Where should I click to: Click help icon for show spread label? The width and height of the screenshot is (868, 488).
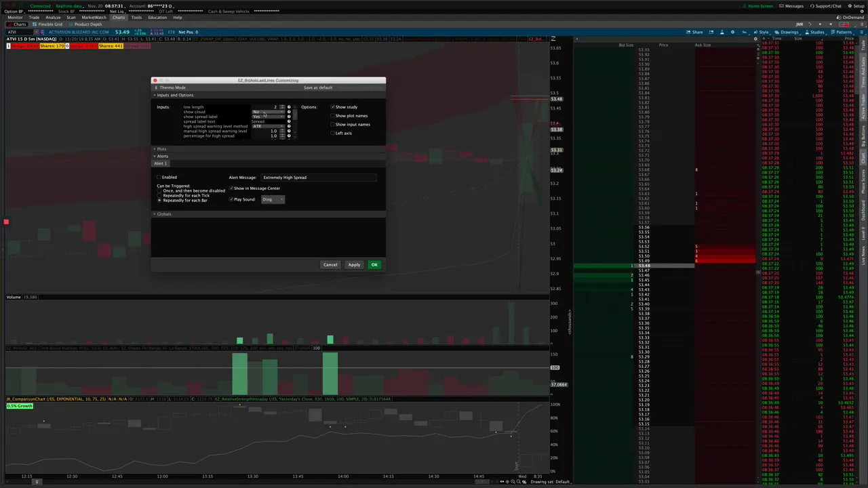pyautogui.click(x=289, y=117)
